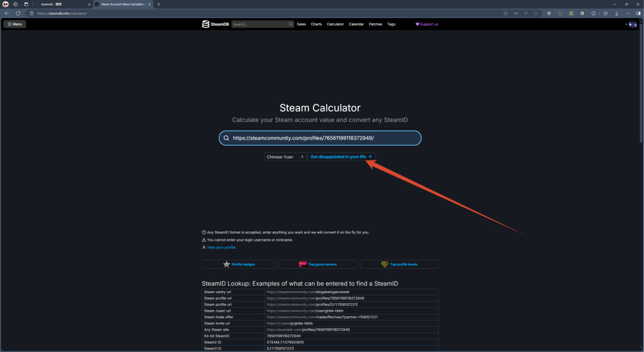
Task: Open Calendar in navigation
Action: 356,24
